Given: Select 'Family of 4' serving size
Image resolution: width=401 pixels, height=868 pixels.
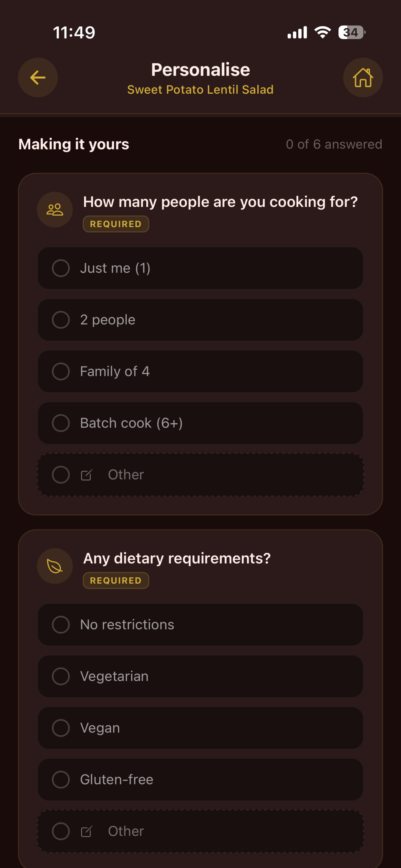Looking at the screenshot, I should 200,371.
